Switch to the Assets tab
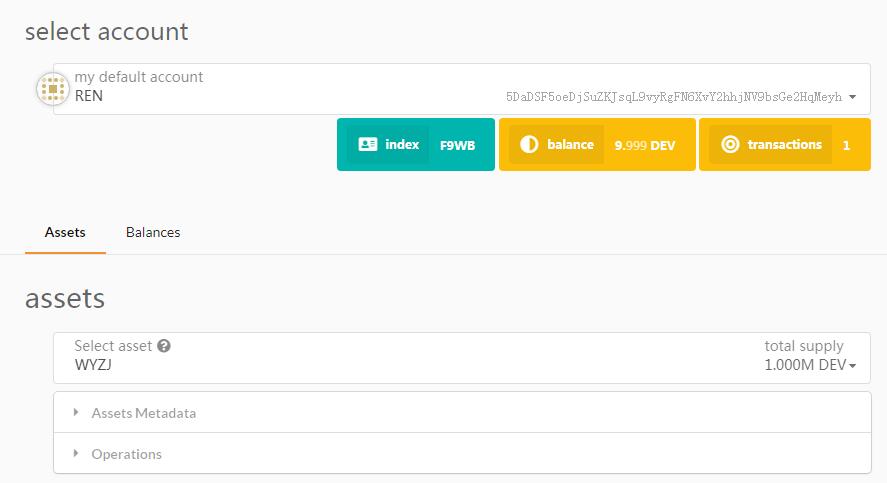887x483 pixels. (x=65, y=232)
